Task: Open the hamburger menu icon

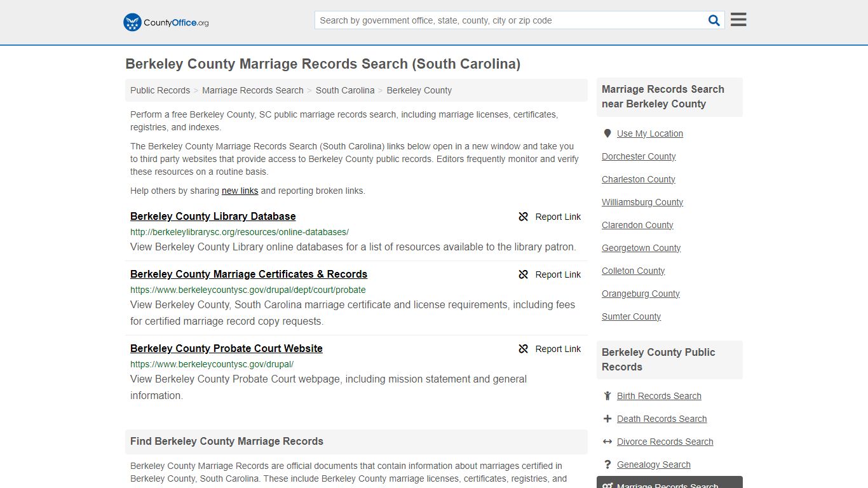Action: tap(738, 20)
